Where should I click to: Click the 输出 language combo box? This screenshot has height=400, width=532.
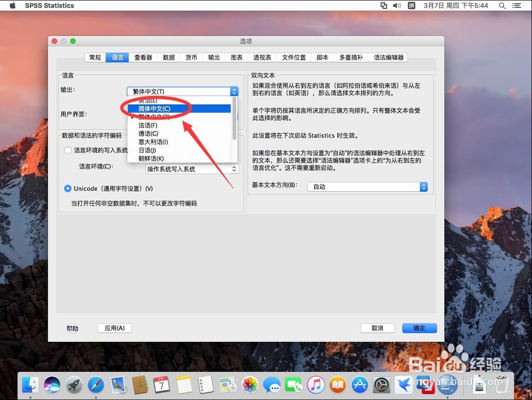182,91
